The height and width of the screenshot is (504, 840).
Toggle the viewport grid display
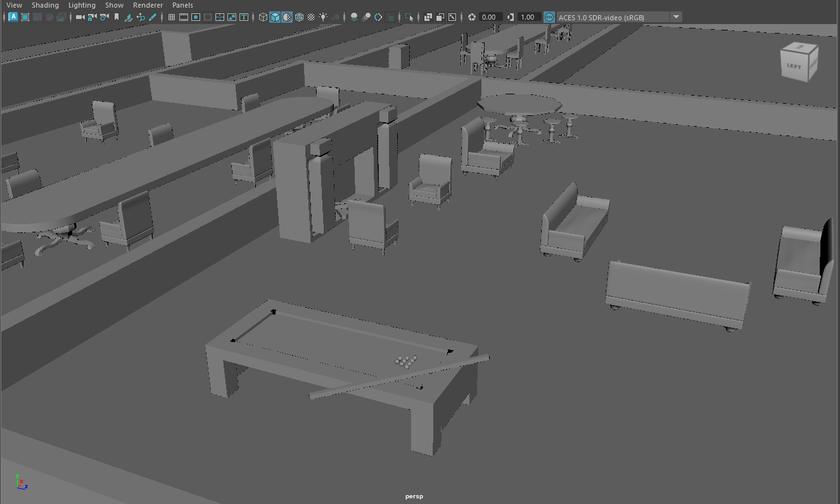[172, 17]
